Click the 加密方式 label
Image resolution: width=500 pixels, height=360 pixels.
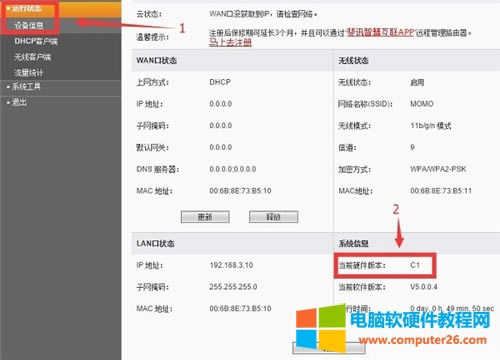pos(355,169)
